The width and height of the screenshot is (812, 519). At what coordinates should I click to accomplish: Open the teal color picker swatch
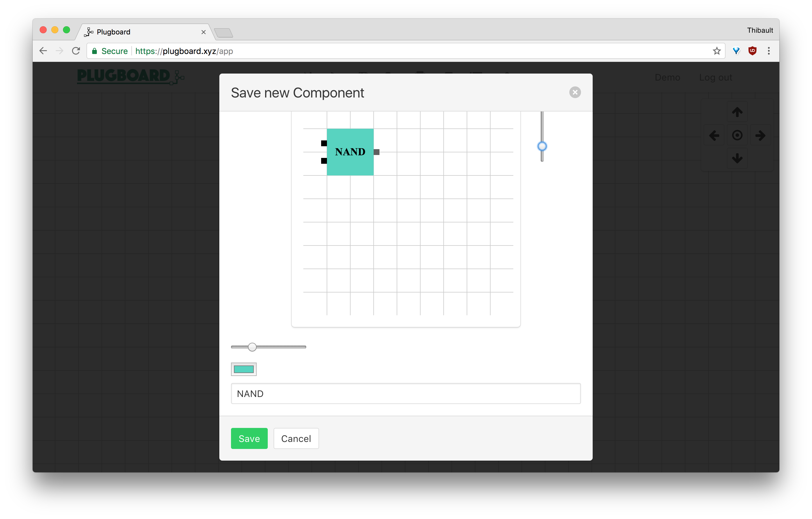point(244,369)
